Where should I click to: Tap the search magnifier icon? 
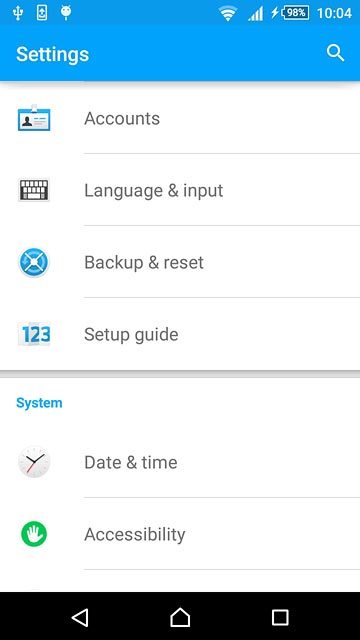click(336, 53)
